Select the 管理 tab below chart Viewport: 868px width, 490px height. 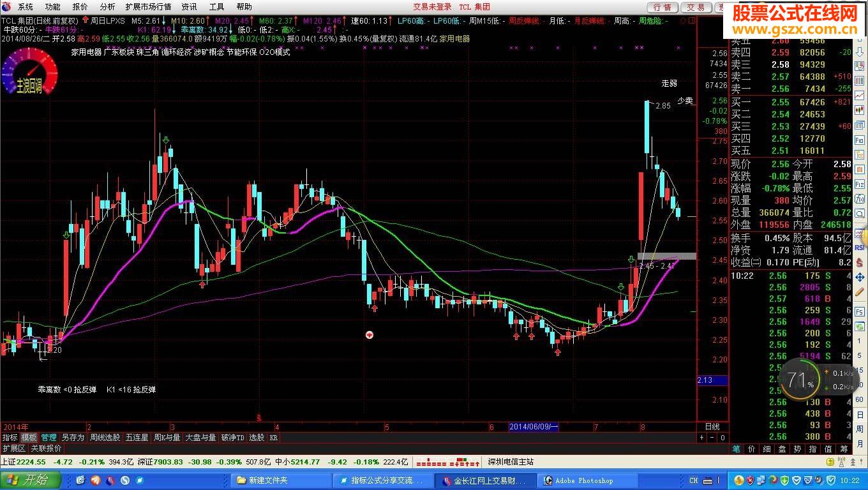click(x=49, y=438)
